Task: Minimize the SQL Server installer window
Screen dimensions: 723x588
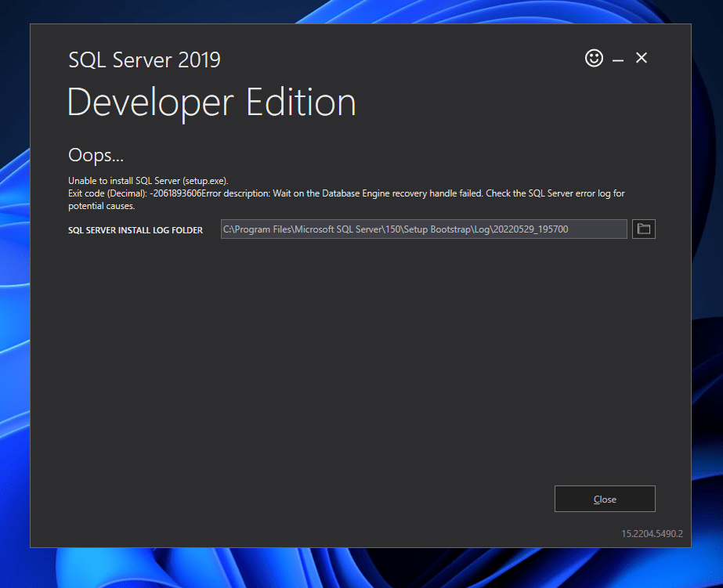Action: (618, 60)
